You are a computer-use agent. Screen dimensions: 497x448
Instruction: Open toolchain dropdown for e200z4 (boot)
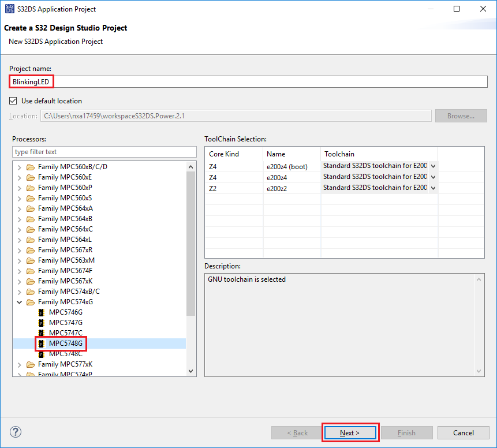(433, 166)
